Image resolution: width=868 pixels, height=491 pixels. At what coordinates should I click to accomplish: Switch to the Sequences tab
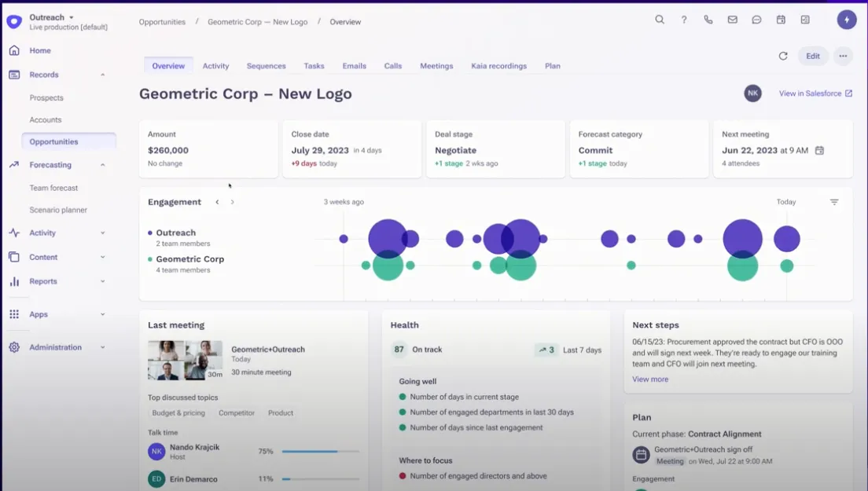267,66
